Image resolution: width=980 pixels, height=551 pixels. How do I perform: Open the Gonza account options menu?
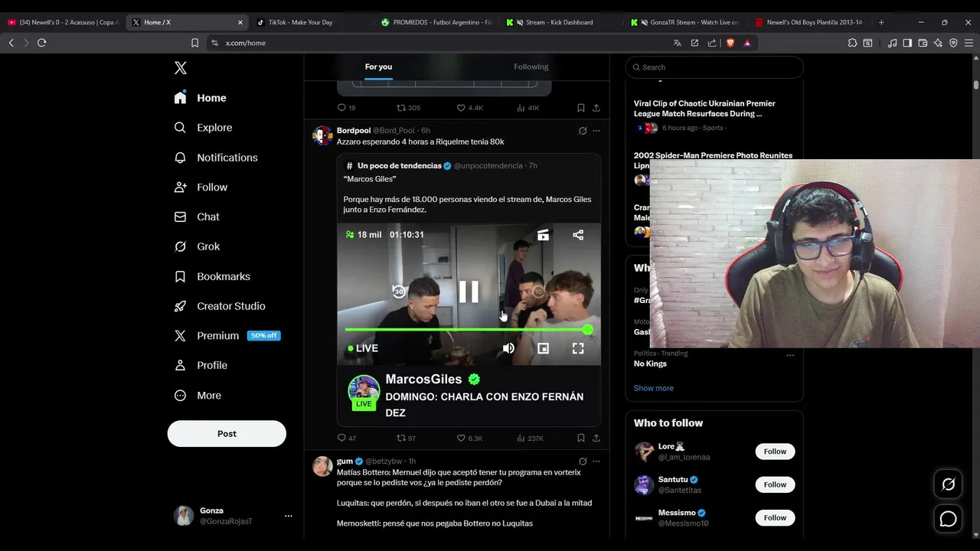click(289, 516)
